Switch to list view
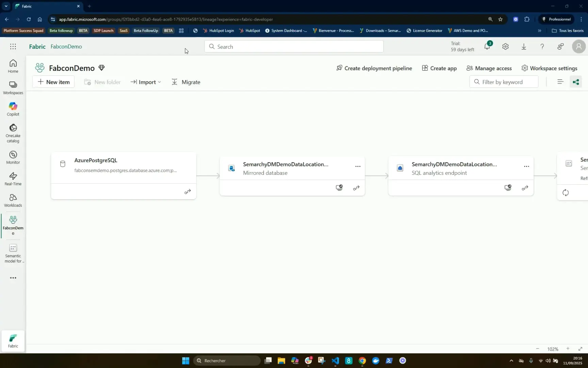Viewport: 588px width, 368px height. tap(560, 82)
